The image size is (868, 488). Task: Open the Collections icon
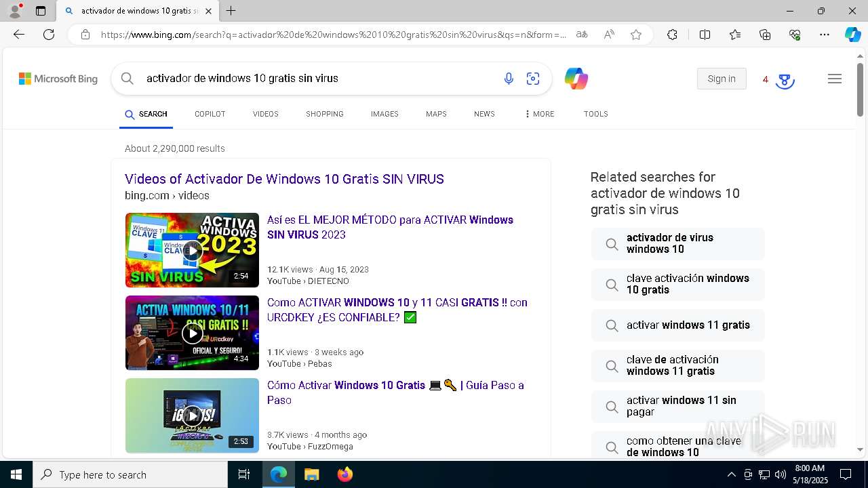[765, 35]
